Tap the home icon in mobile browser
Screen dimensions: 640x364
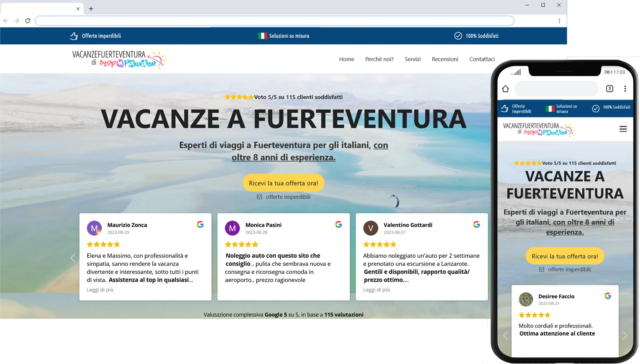pyautogui.click(x=506, y=89)
